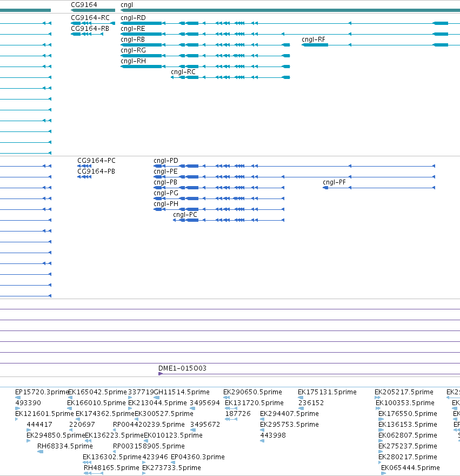Click the DME1-015003 purple arrow marker
Viewport: 460px width, 476px height.
[161, 374]
